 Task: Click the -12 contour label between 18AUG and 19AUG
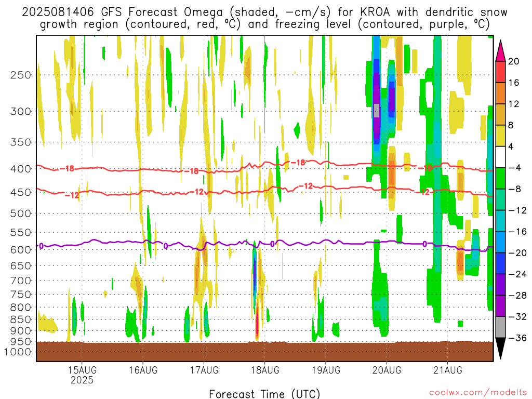point(305,186)
